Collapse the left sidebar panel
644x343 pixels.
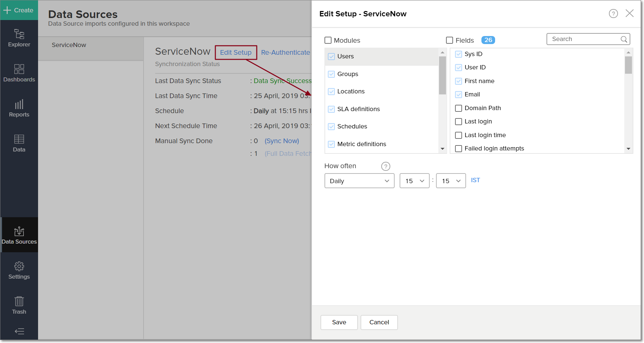tap(19, 331)
